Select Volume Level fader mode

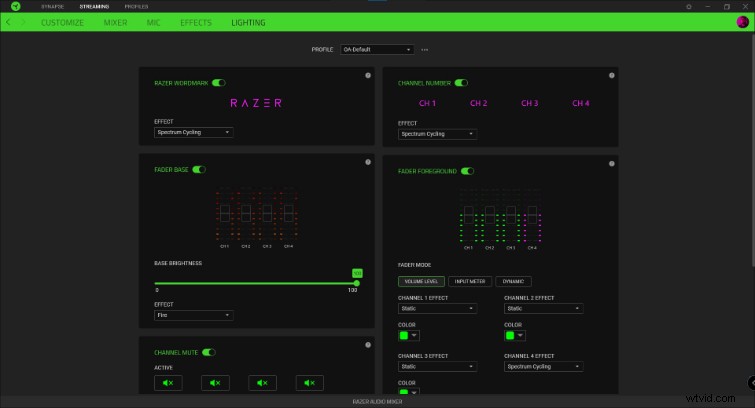(421, 281)
